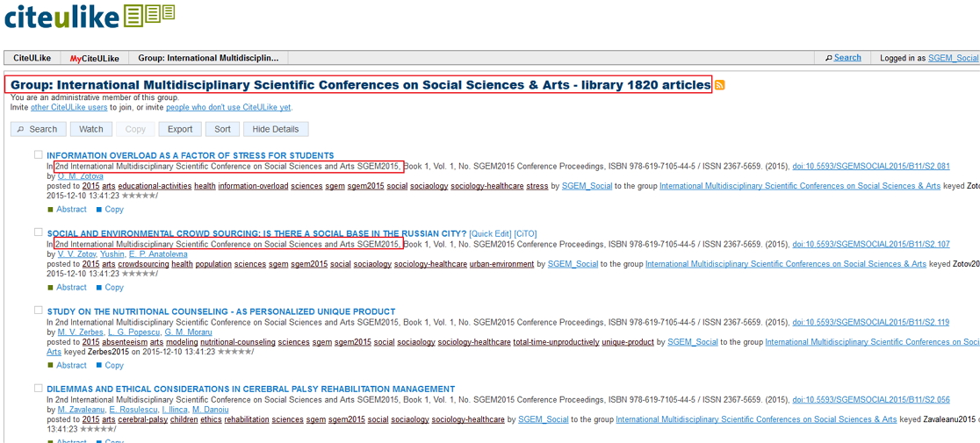This screenshot has width=980, height=443.
Task: Open the Search link in navigation bar
Action: (x=847, y=57)
